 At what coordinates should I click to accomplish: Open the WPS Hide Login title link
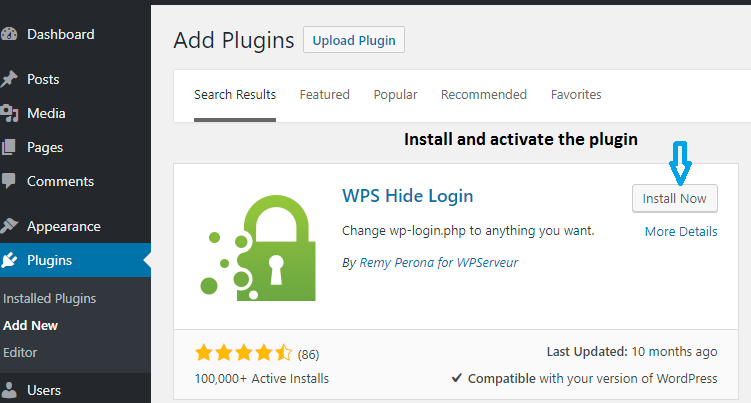[407, 195]
